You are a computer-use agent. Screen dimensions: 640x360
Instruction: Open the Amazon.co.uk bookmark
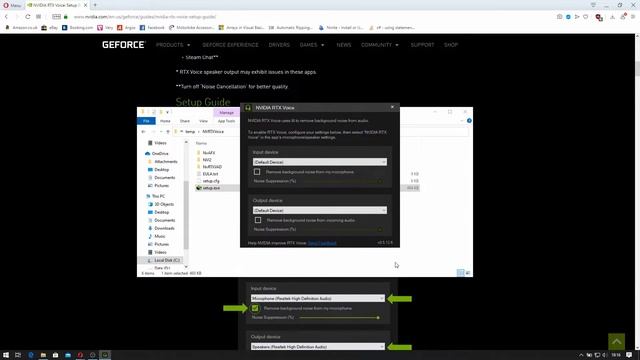click(21, 28)
